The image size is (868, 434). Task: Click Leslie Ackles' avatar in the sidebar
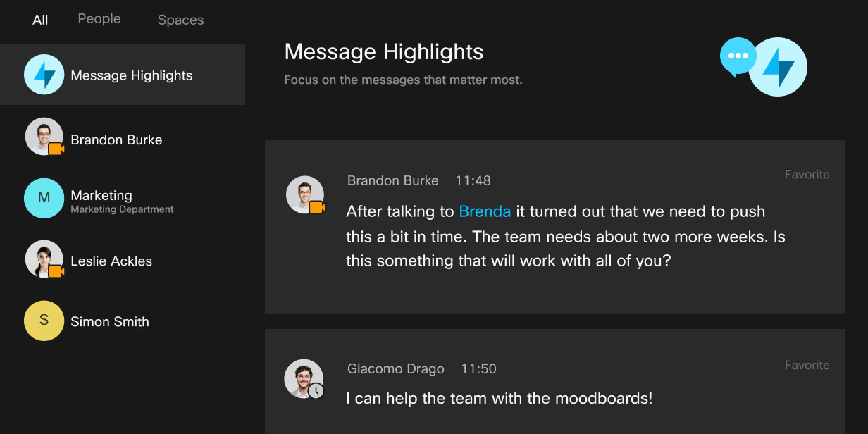click(x=44, y=259)
